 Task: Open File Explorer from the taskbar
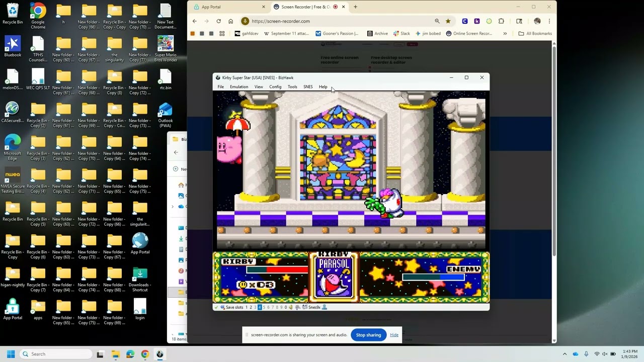[x=115, y=354]
